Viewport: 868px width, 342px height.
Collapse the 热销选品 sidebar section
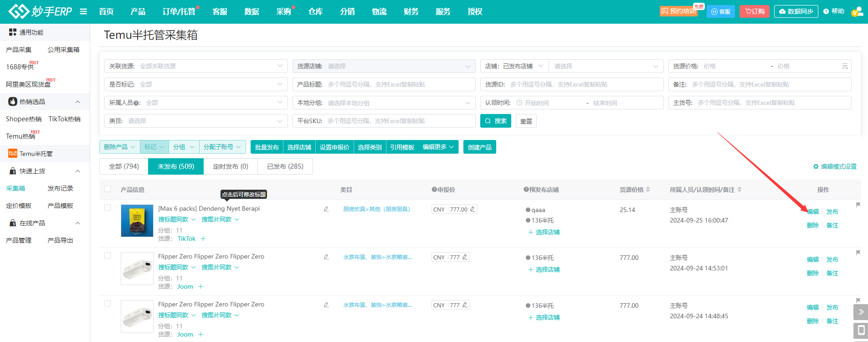(77, 102)
